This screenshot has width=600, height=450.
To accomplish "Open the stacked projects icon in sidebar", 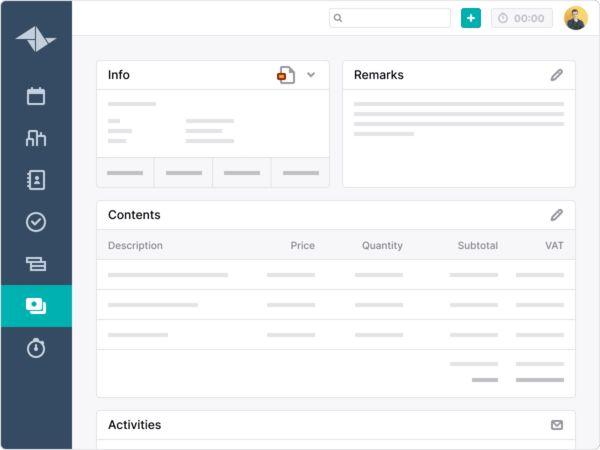I will coord(36,264).
